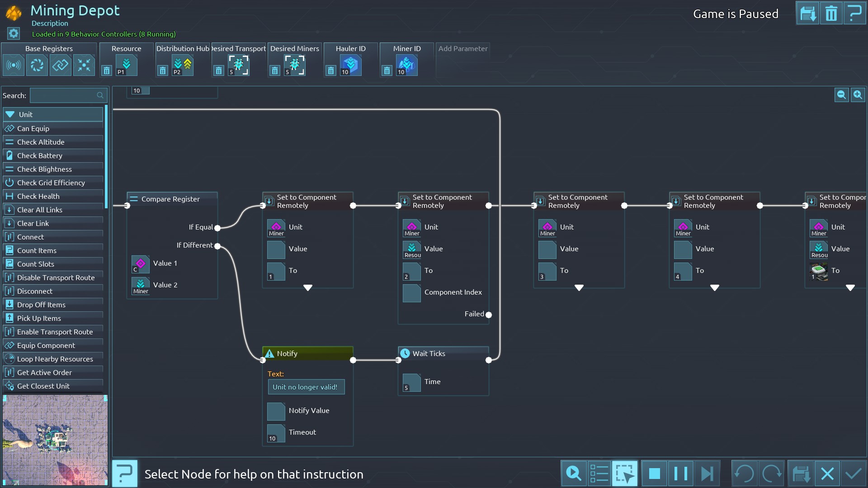The image size is (868, 488).
Task: Click the instruction search field
Action: (64, 95)
